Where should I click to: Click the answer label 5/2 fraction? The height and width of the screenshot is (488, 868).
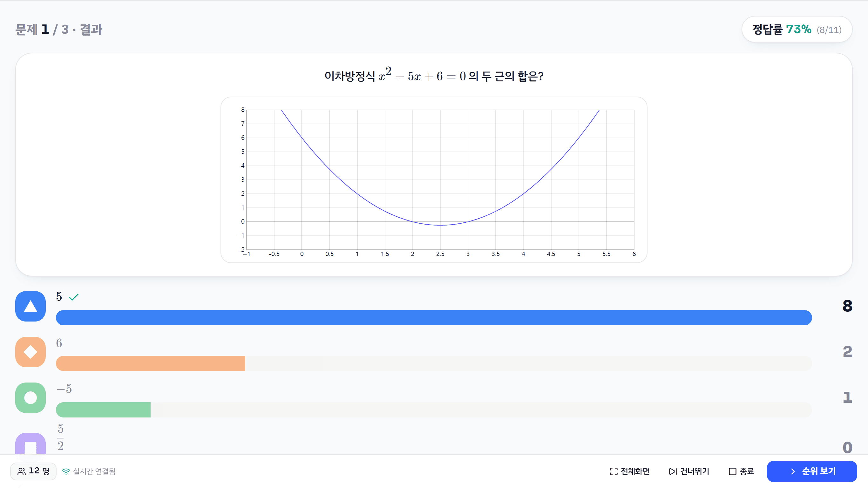(60, 437)
